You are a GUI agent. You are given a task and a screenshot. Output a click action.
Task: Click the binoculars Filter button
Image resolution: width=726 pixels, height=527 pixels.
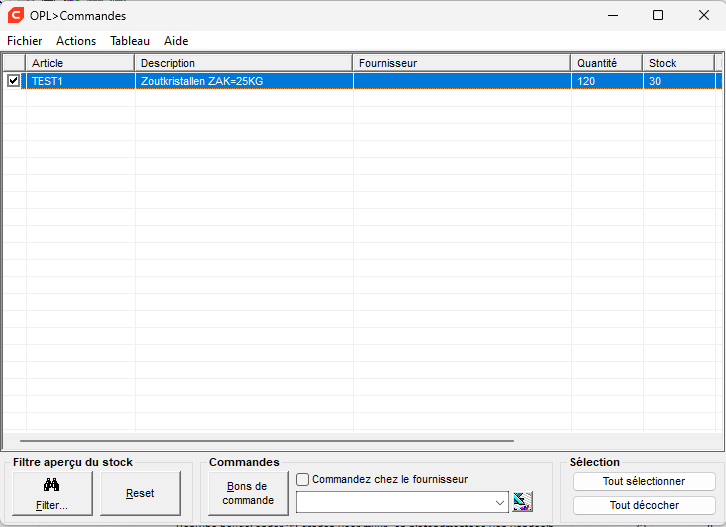(52, 493)
